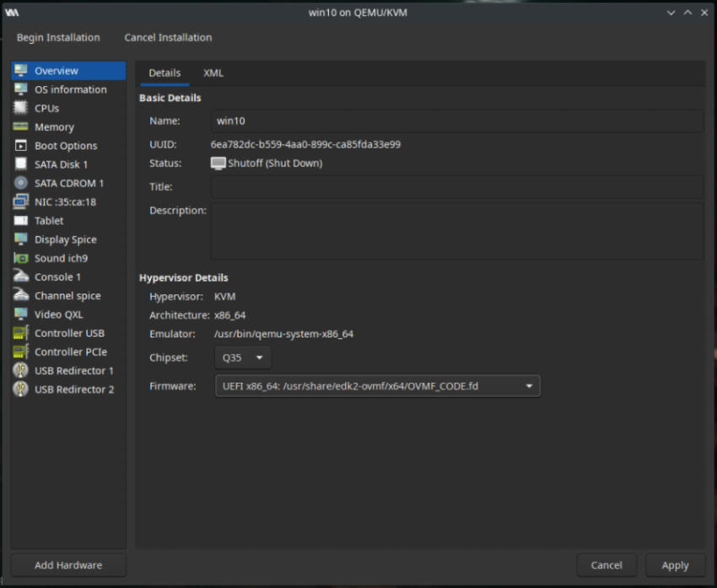
Task: Click the Tablet device icon
Action: pos(20,220)
